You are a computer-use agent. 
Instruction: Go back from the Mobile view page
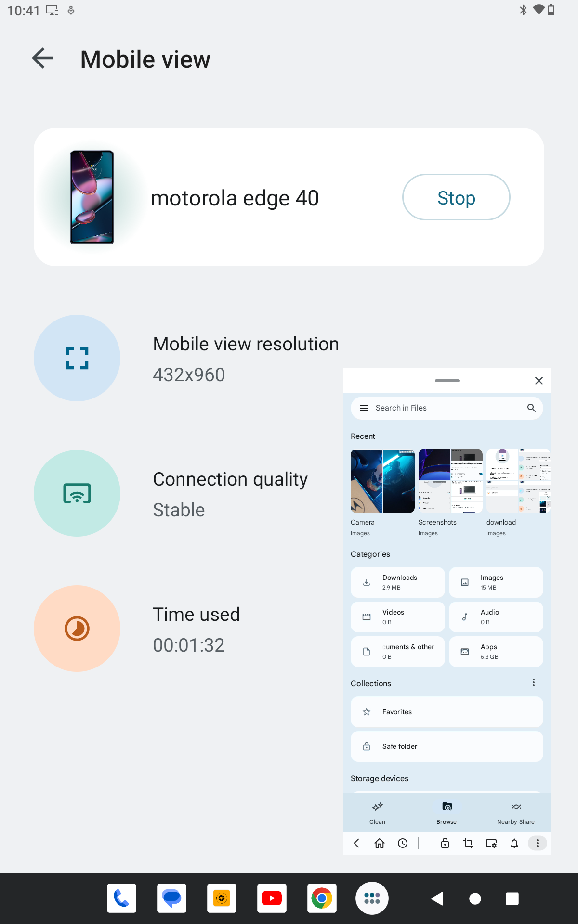tap(43, 59)
